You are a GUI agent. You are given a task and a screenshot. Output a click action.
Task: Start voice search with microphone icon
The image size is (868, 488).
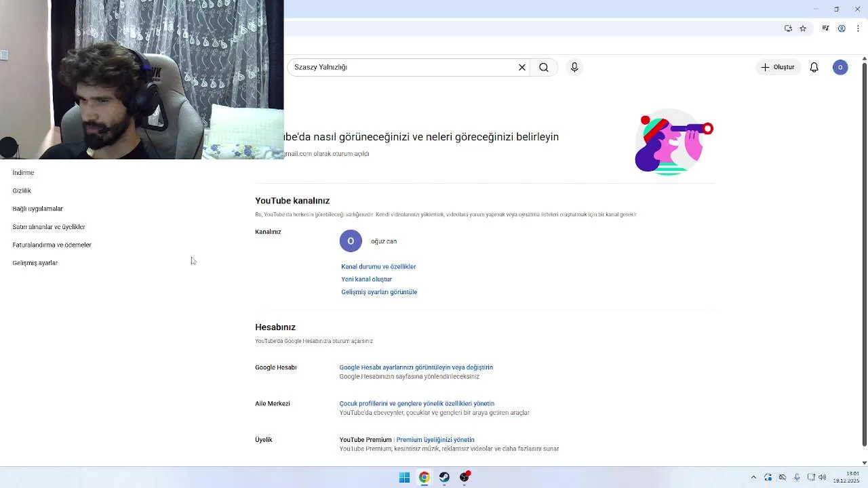point(574,67)
